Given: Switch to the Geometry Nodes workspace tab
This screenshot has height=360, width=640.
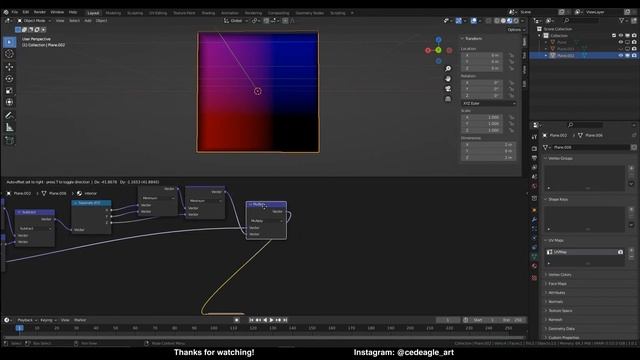Looking at the screenshot, I should click(x=309, y=13).
